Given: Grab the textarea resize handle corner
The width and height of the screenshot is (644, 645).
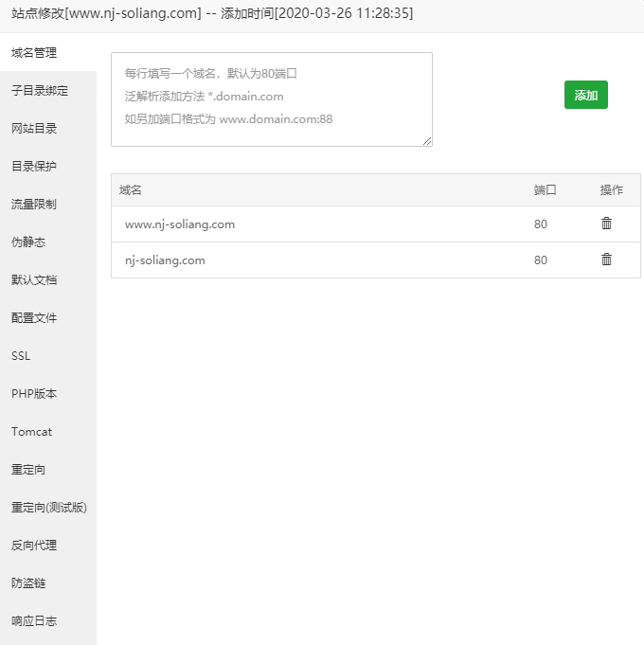Looking at the screenshot, I should click(427, 141).
